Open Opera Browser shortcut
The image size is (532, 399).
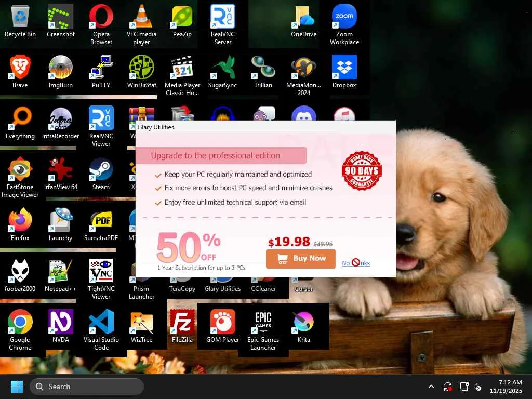(101, 24)
